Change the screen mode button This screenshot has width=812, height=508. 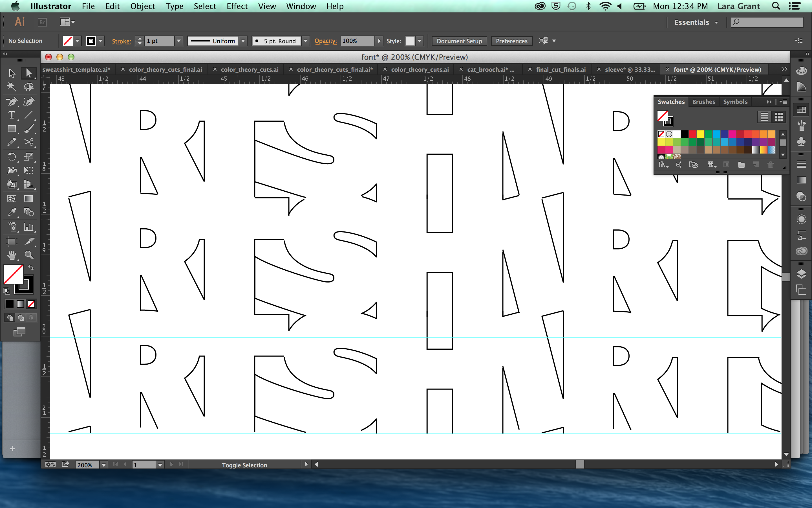(x=19, y=332)
